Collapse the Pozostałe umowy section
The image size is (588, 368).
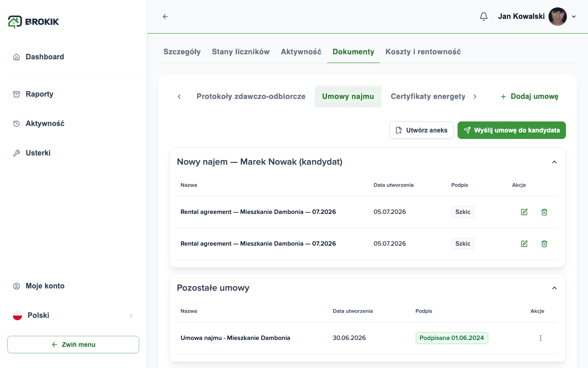[x=554, y=288]
